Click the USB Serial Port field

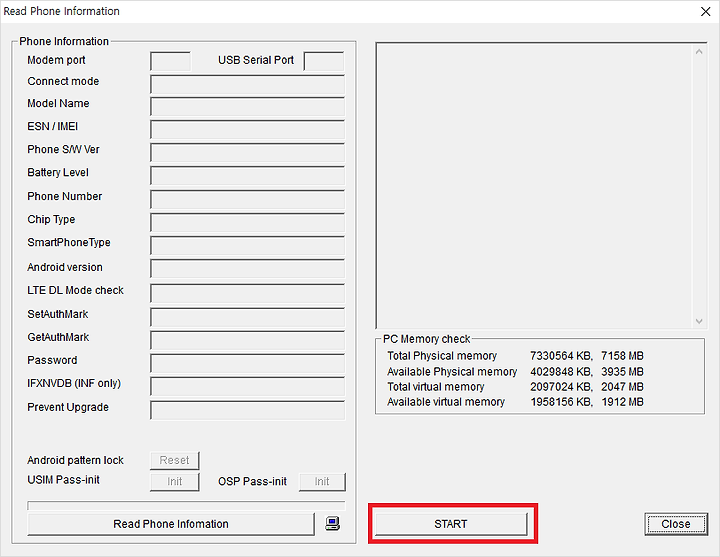coord(324,61)
